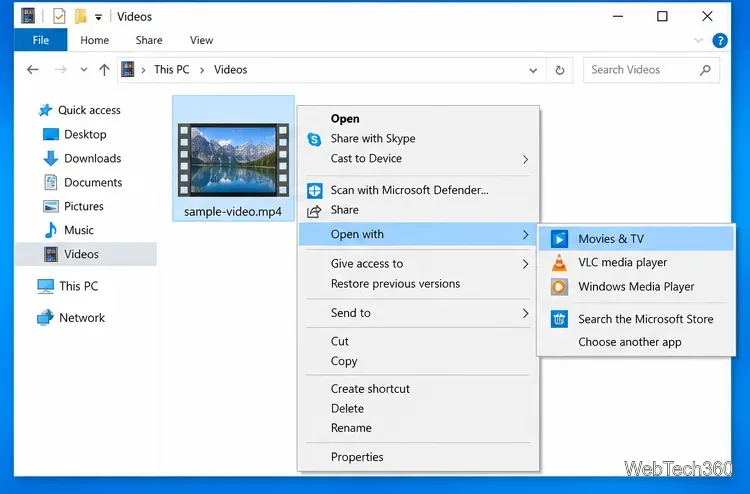
Task: Select Share with Skype
Action: click(419, 139)
